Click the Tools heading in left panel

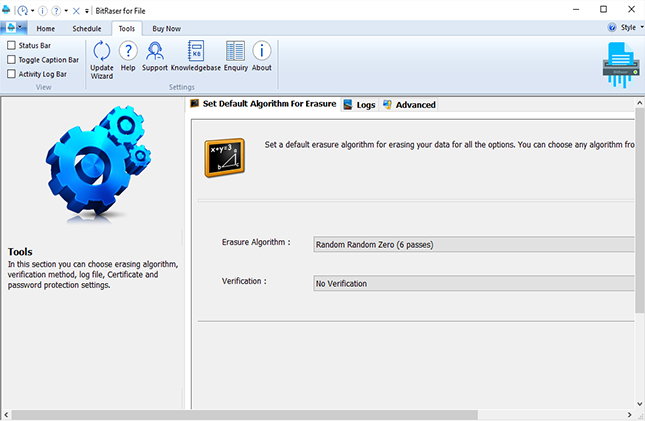(x=20, y=251)
